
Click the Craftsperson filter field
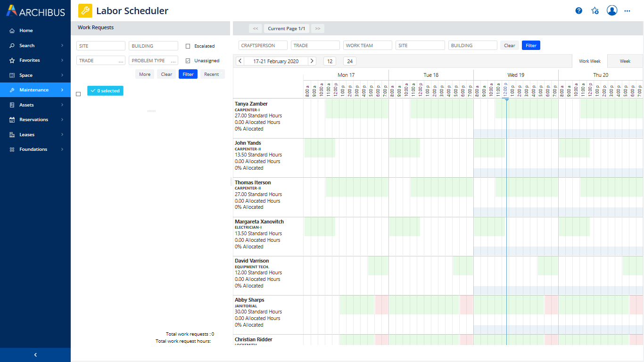tap(263, 46)
